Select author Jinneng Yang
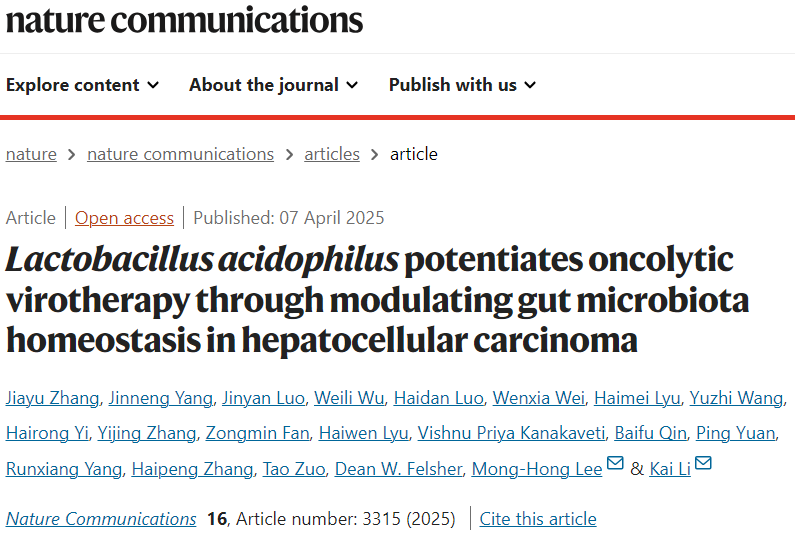 click(x=160, y=398)
